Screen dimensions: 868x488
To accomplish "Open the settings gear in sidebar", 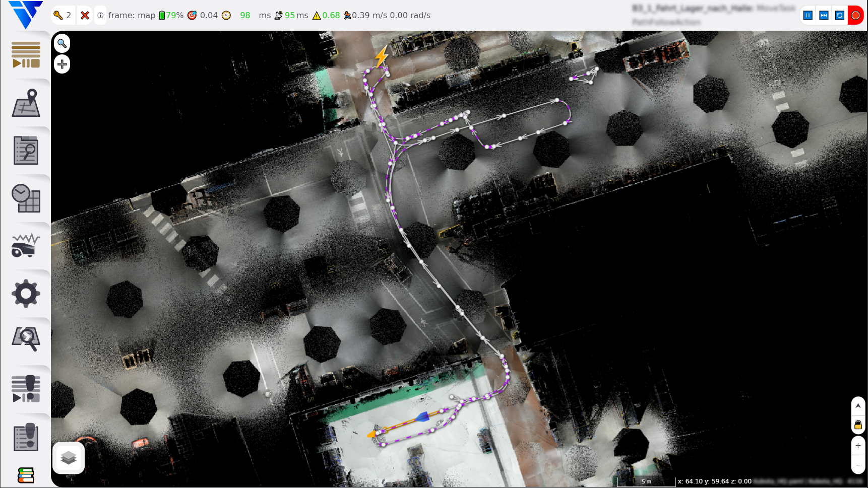I will pyautogui.click(x=26, y=294).
